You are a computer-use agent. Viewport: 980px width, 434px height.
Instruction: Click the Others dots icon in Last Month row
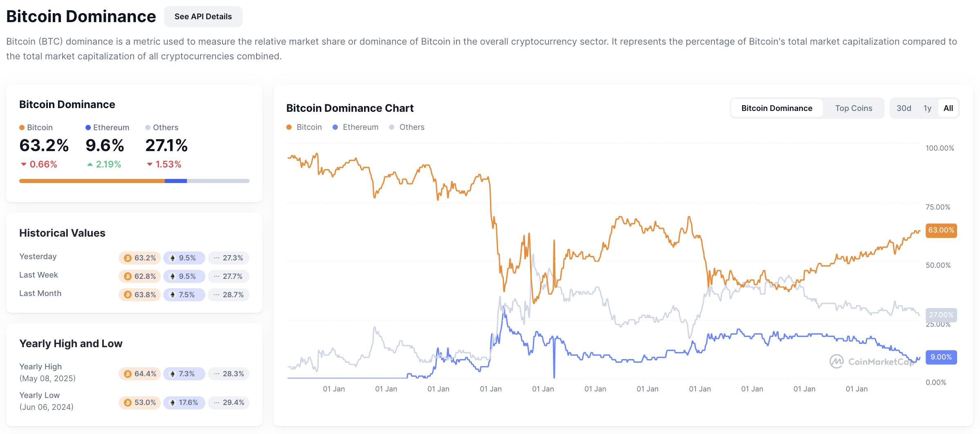point(217,295)
